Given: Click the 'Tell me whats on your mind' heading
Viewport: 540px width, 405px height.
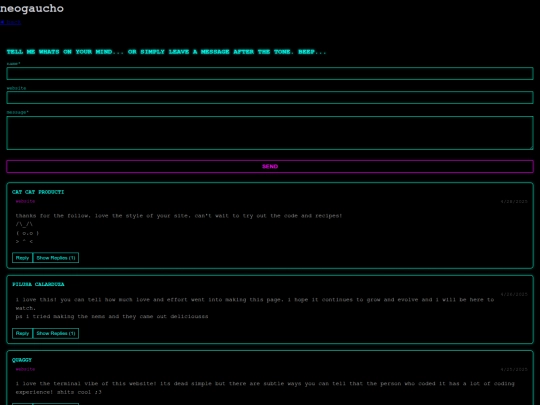Looking at the screenshot, I should pos(166,52).
